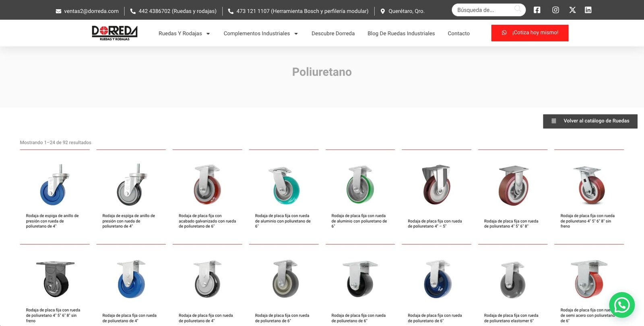This screenshot has width=644, height=326.
Task: Click the ¡Cotiza hoy mismo! button
Action: click(x=530, y=33)
